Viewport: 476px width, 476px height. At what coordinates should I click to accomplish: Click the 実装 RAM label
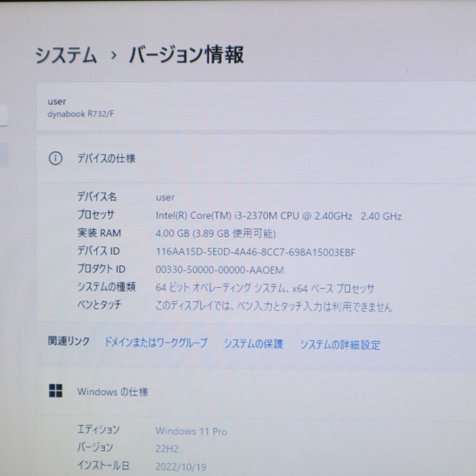pyautogui.click(x=99, y=233)
